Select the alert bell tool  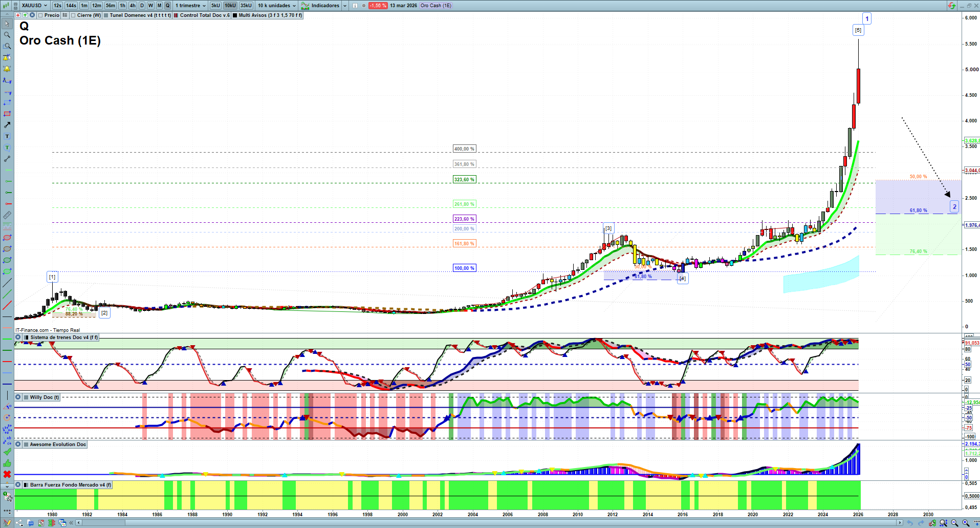7,69
